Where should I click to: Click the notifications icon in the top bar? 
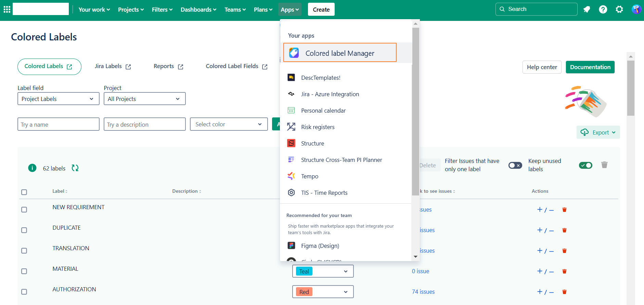(x=587, y=9)
